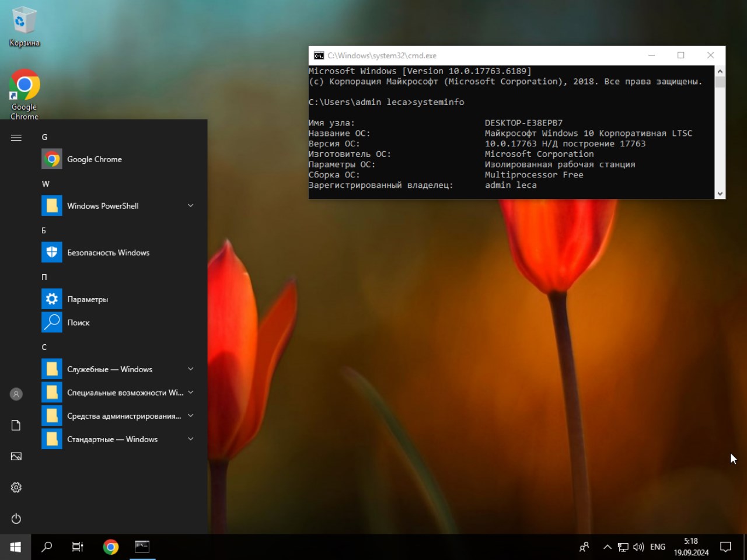Click the taskbar search magnifier icon

47,547
